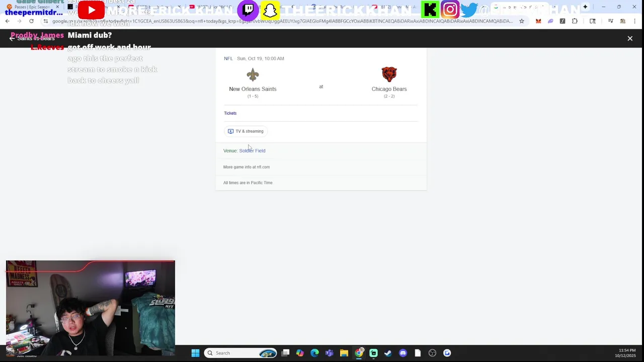Click the webcam video thumbnail
Viewport: 644px width, 362px height.
point(91,308)
